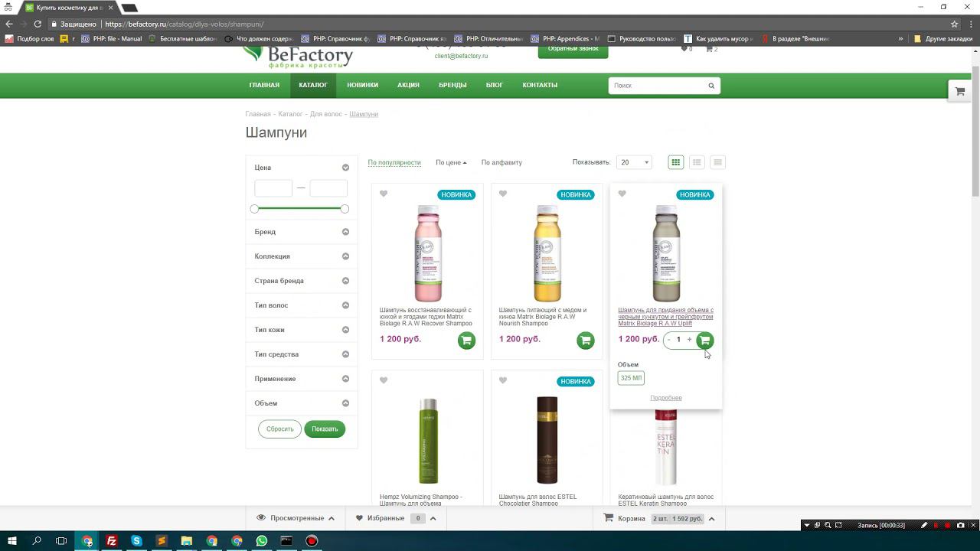Open БРЕНДЫ in navigation menu
980x551 pixels.
click(x=452, y=85)
